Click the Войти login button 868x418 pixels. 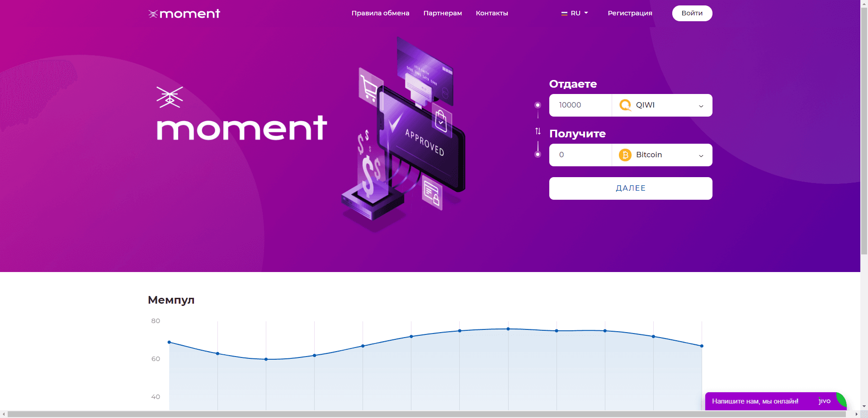pyautogui.click(x=692, y=13)
